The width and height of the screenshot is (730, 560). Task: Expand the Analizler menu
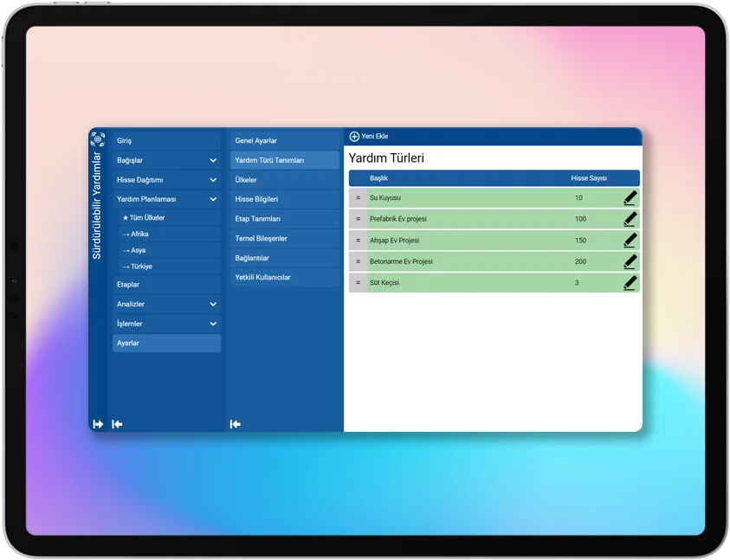click(x=213, y=305)
